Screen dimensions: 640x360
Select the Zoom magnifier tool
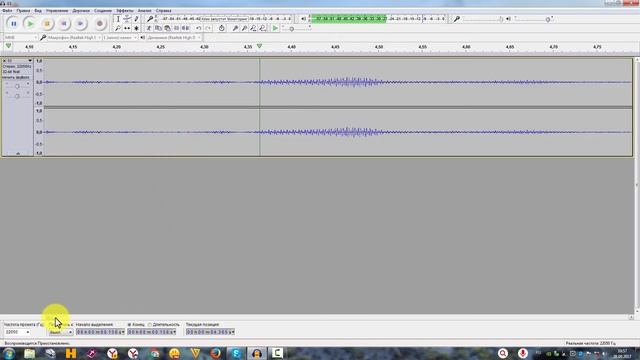(118, 28)
